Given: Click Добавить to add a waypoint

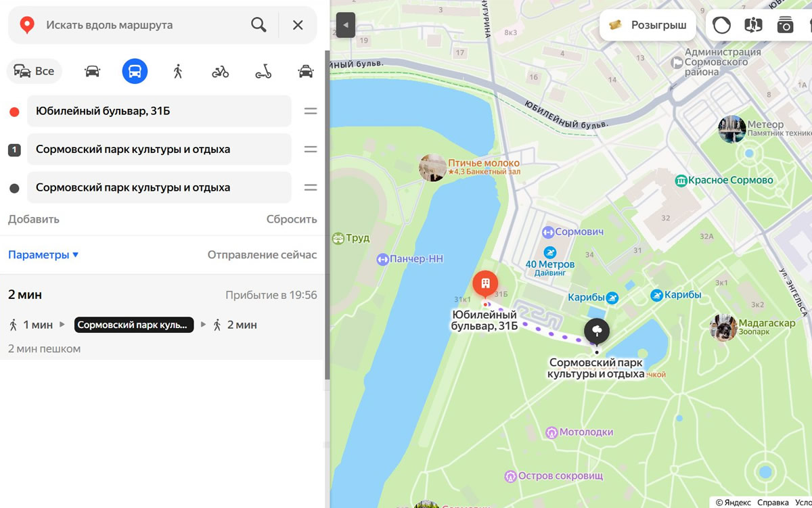Looking at the screenshot, I should point(34,219).
